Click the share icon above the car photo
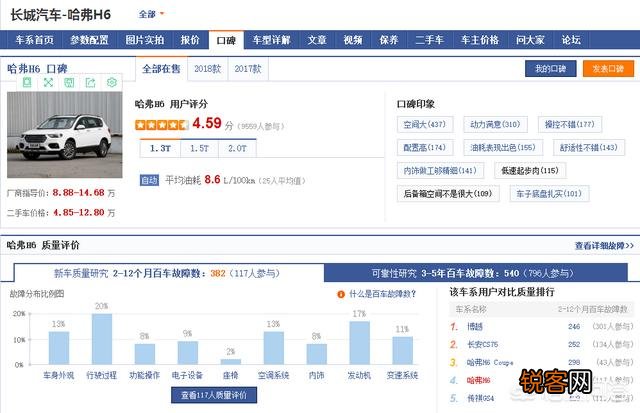 pyautogui.click(x=90, y=82)
